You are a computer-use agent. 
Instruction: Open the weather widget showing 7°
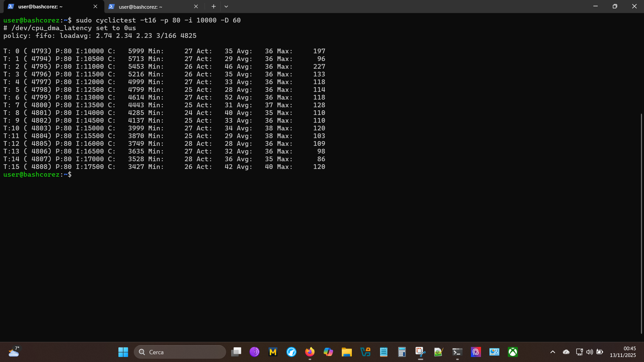[x=14, y=352]
